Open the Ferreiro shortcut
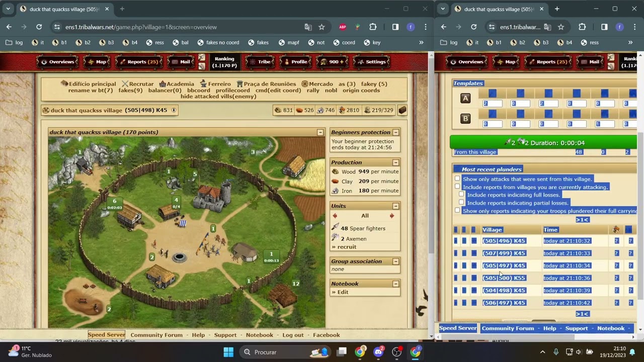The height and width of the screenshot is (362, 644). click(x=215, y=84)
